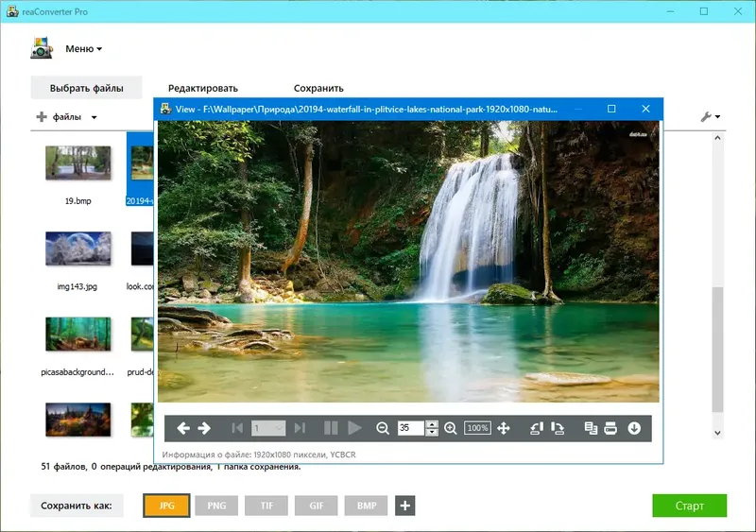The image size is (756, 532).
Task: Click the copy image icon in viewer
Action: point(591,428)
